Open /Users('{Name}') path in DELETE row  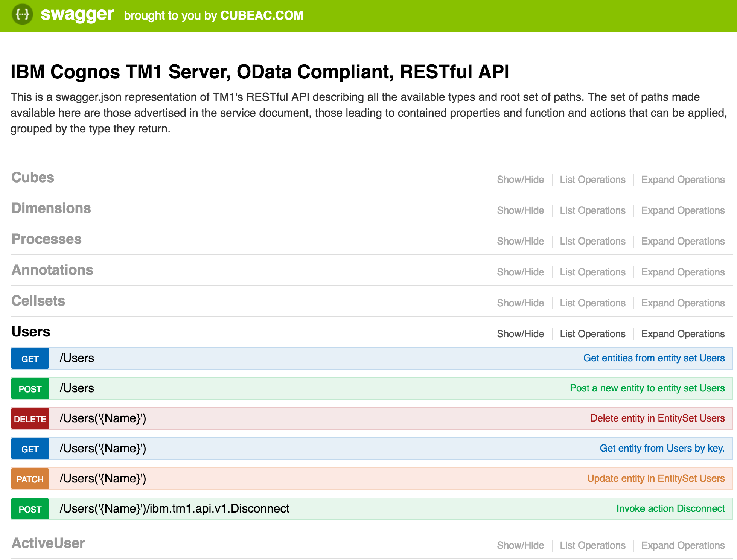pos(103,418)
